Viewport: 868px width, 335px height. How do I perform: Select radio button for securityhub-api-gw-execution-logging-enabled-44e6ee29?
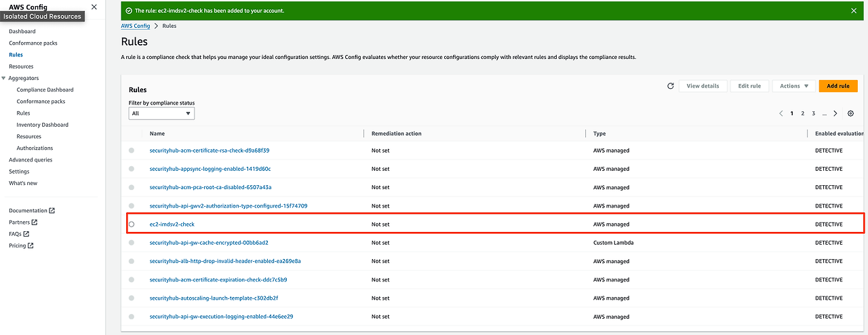click(x=132, y=317)
